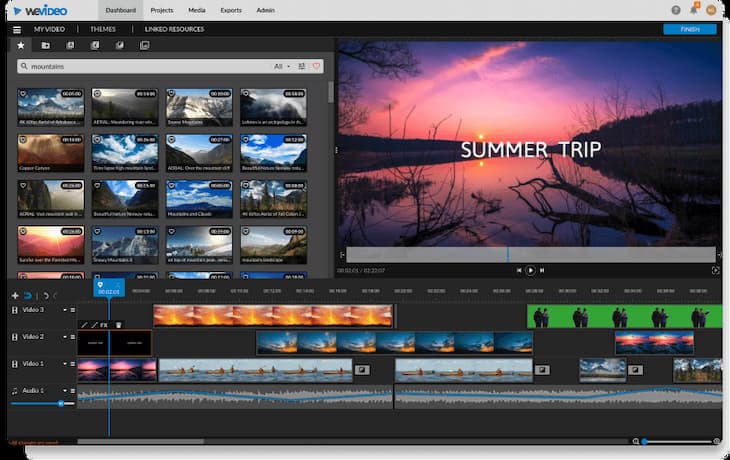The image size is (730, 460).
Task: Click transition icon after second kayak clip
Action: coord(542,370)
